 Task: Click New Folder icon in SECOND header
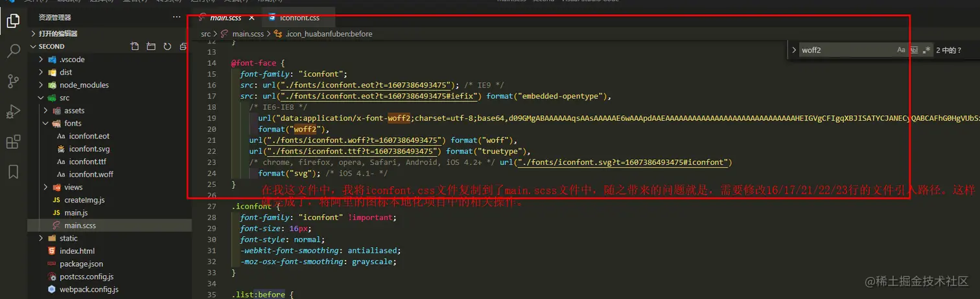pos(151,47)
